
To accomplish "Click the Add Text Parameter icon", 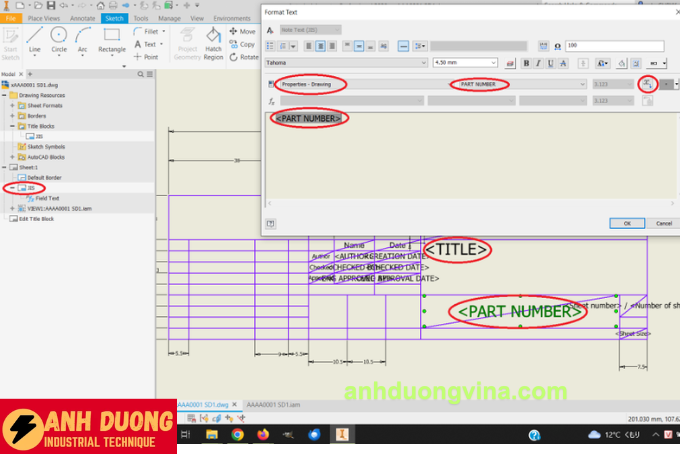I will pos(646,84).
